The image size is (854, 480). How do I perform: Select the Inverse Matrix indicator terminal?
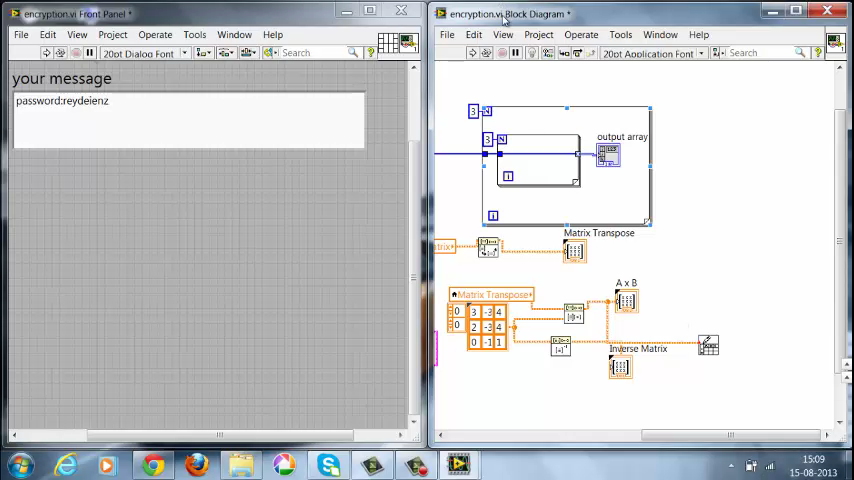point(620,367)
